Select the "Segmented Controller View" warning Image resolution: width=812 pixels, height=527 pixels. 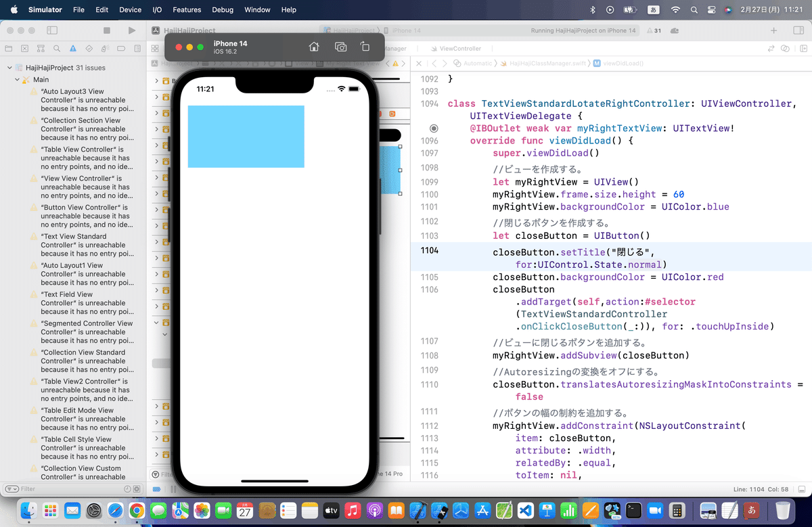click(81, 332)
